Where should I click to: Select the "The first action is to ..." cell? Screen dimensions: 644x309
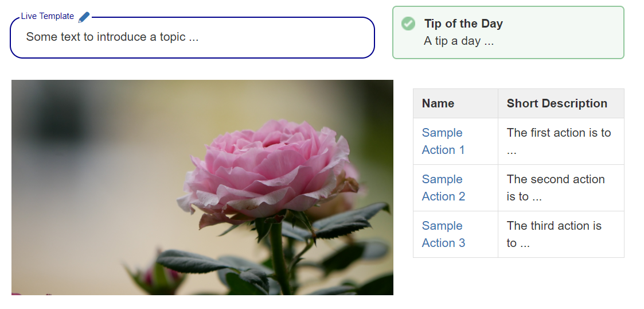click(559, 141)
